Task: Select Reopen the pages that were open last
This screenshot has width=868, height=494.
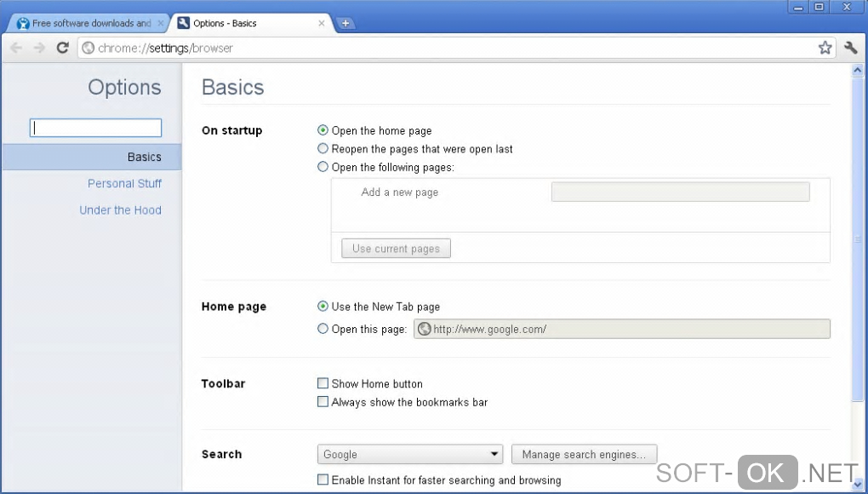Action: click(323, 149)
